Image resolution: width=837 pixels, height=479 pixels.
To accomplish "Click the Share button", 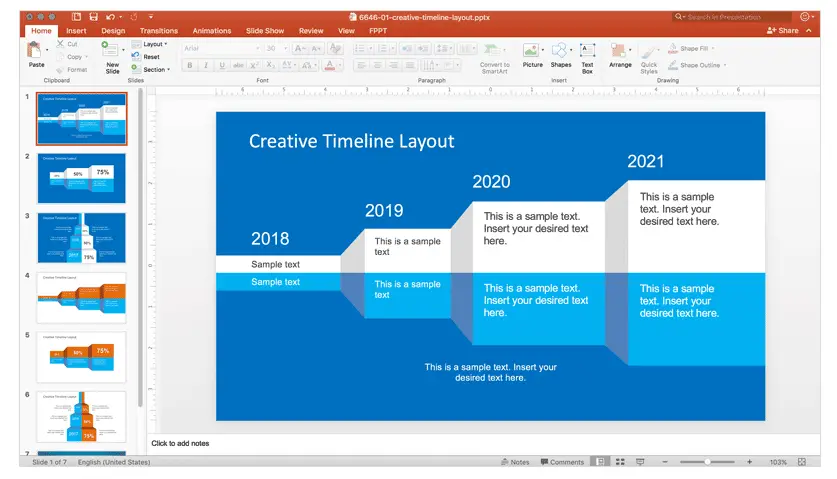I will click(783, 30).
